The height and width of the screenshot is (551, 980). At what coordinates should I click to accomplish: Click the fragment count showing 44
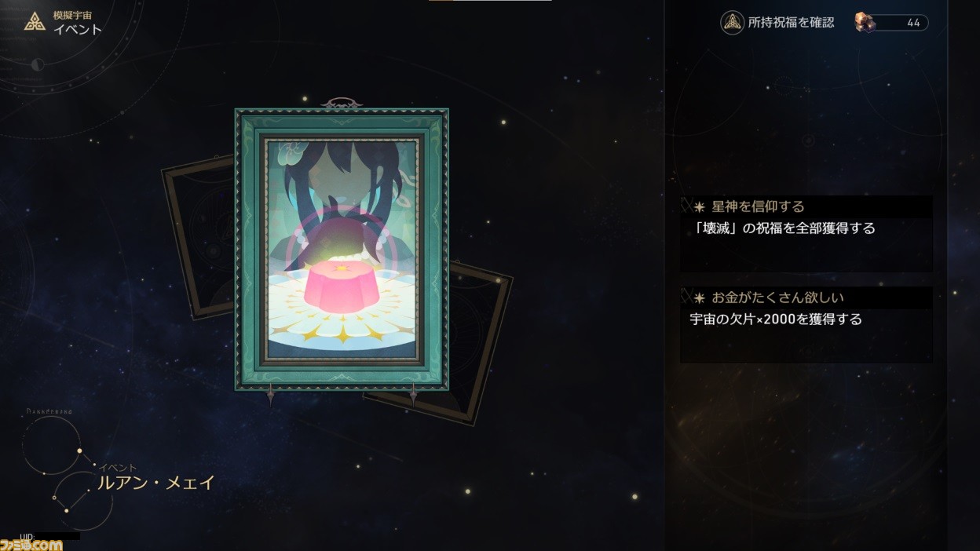[x=913, y=23]
